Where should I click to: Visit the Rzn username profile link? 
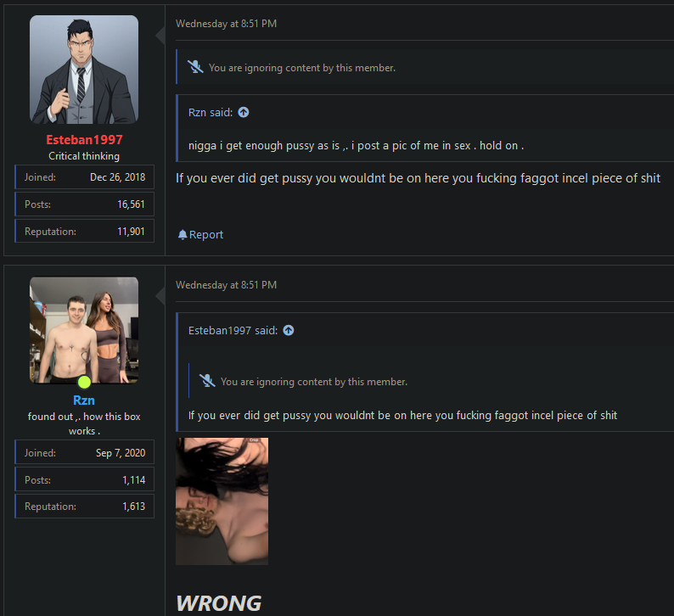(84, 400)
